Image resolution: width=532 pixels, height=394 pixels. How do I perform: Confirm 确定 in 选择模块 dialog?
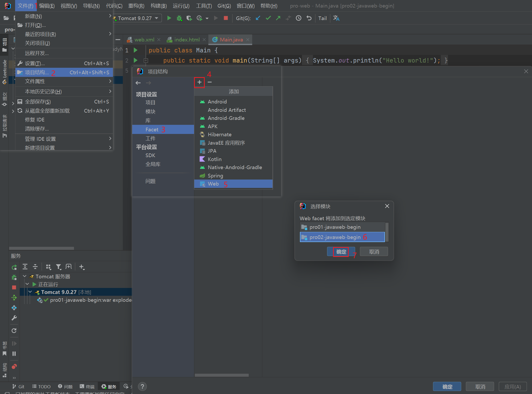(x=341, y=252)
